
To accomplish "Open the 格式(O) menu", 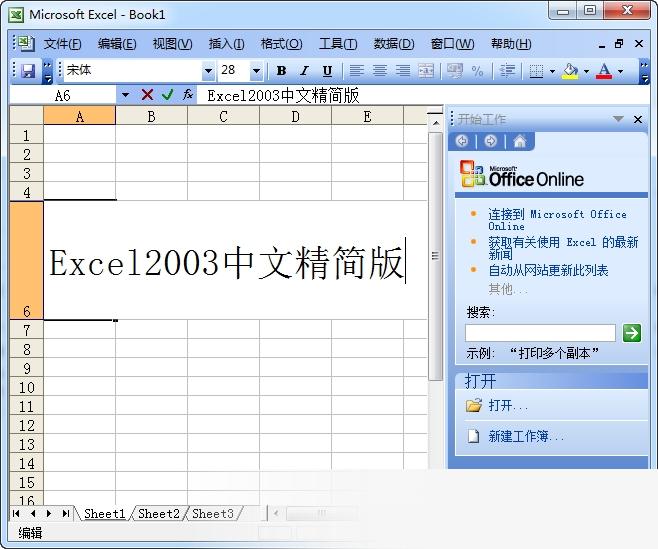I will [x=282, y=44].
